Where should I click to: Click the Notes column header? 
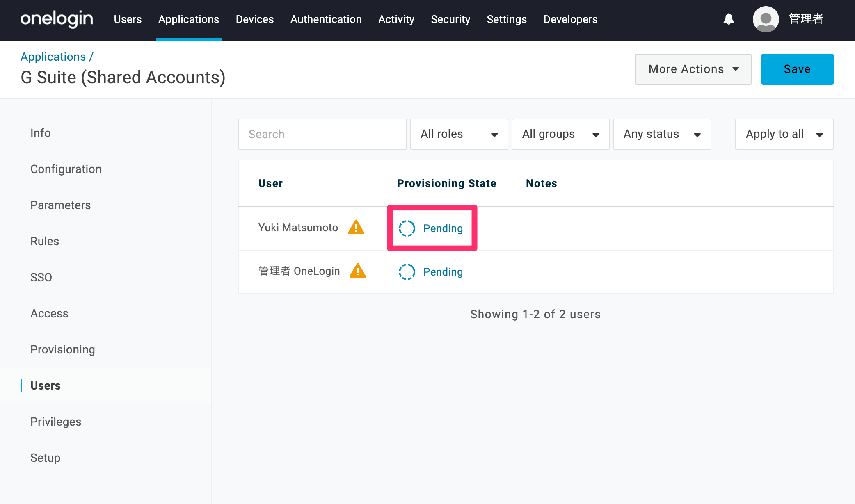[541, 183]
